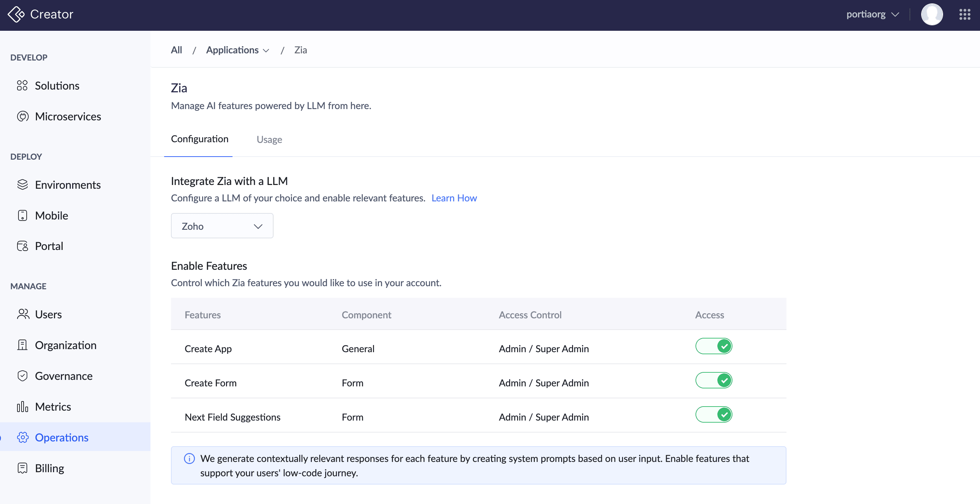Click the Learn How link

454,198
